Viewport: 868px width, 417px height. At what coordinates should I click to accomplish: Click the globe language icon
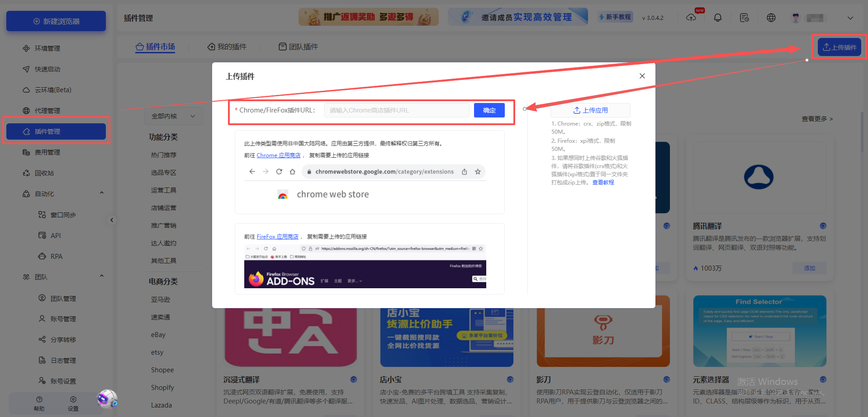point(771,17)
